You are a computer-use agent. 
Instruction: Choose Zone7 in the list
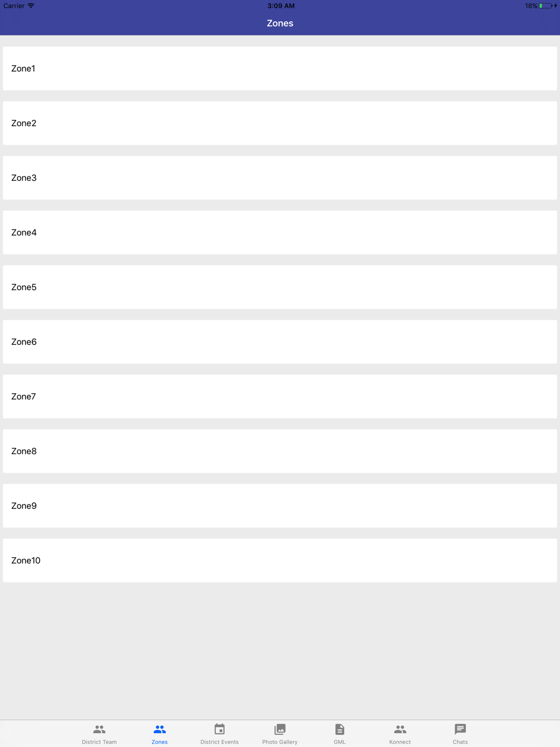point(280,396)
